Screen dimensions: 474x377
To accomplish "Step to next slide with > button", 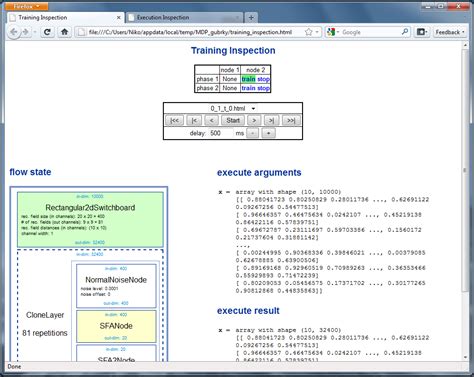I will click(x=254, y=120).
